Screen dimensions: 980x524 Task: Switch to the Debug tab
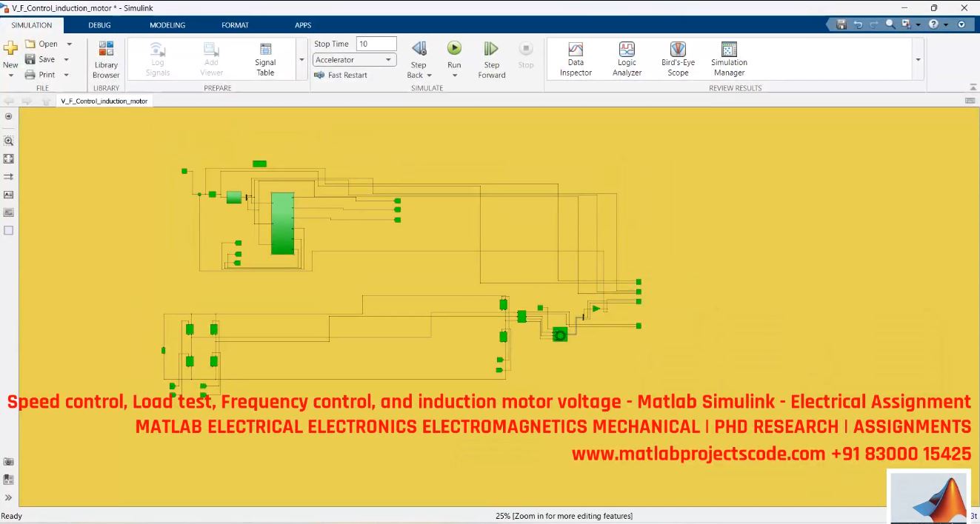pos(99,25)
